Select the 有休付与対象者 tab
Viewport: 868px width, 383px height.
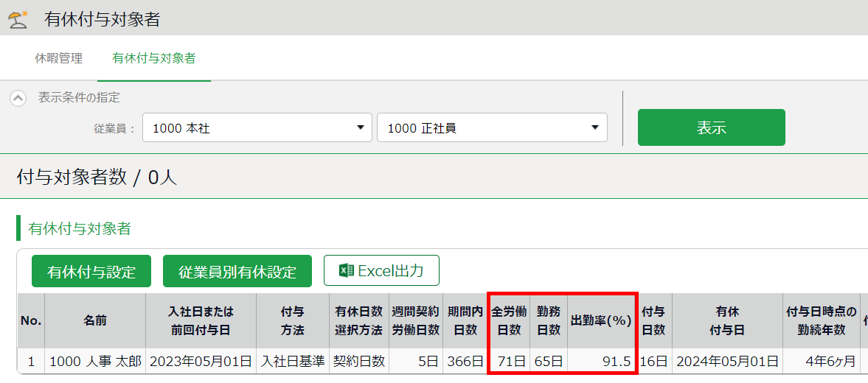pos(153,58)
